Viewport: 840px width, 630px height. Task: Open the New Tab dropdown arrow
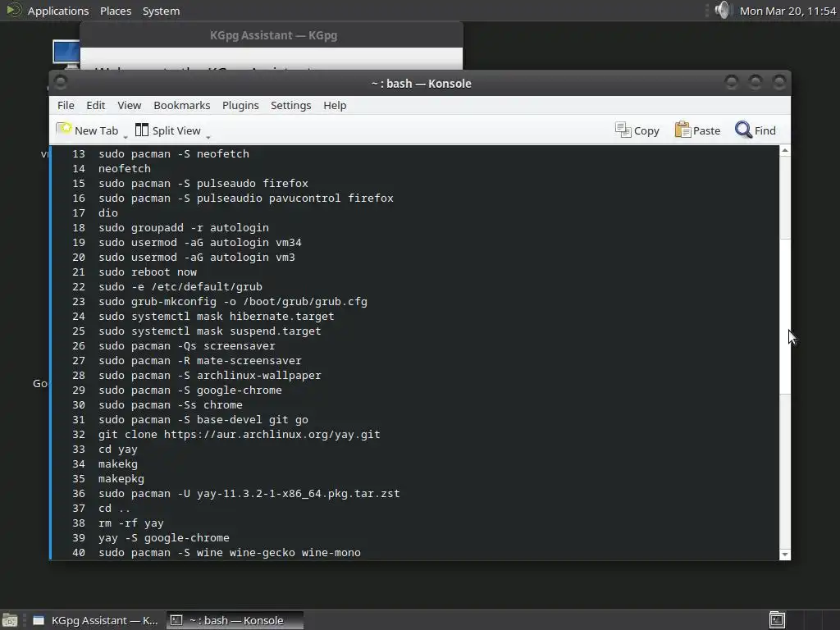tap(126, 137)
